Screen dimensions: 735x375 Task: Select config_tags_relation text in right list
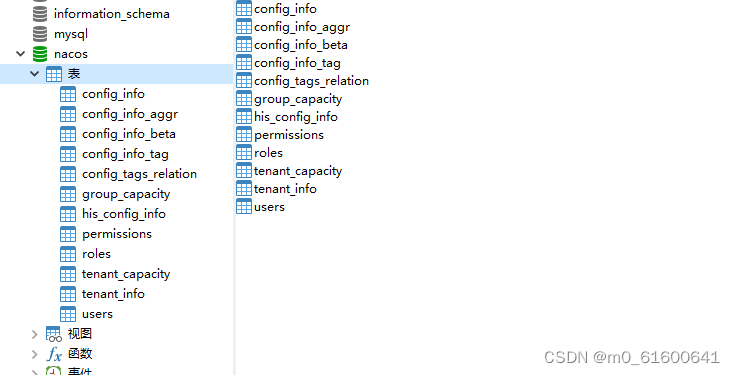point(311,81)
